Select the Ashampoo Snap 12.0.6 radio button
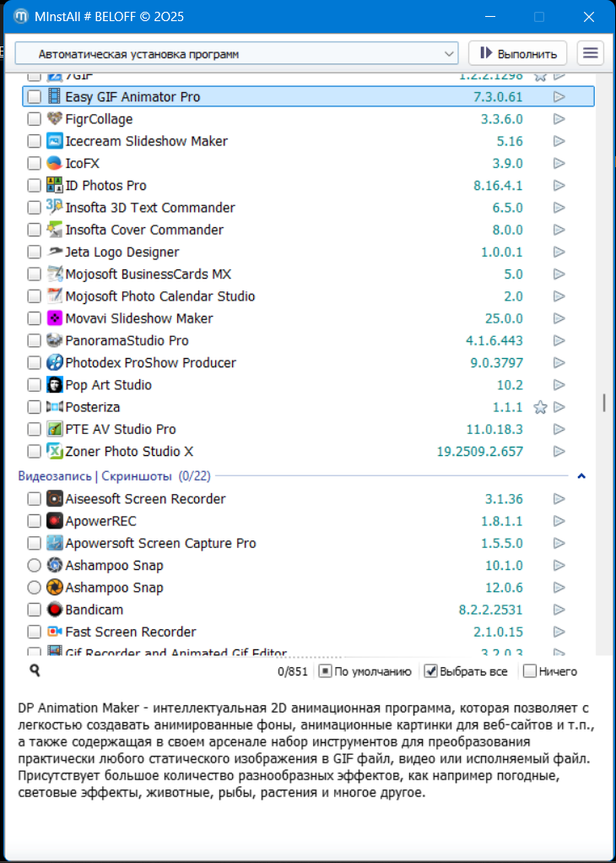Viewport: 616px width, 863px height. click(34, 588)
